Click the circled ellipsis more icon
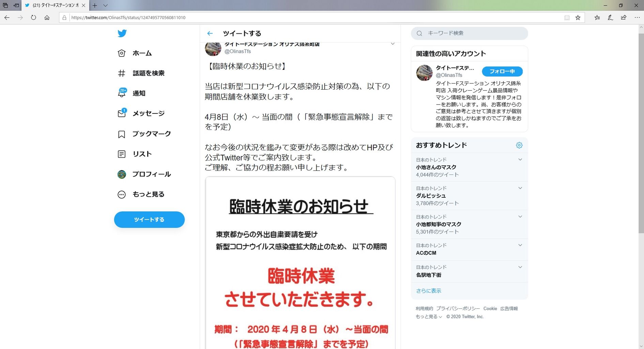 click(122, 195)
